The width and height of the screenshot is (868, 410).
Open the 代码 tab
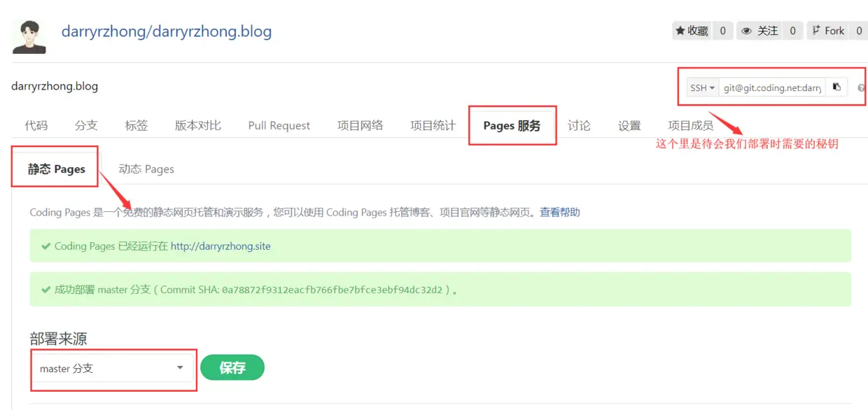pos(36,125)
